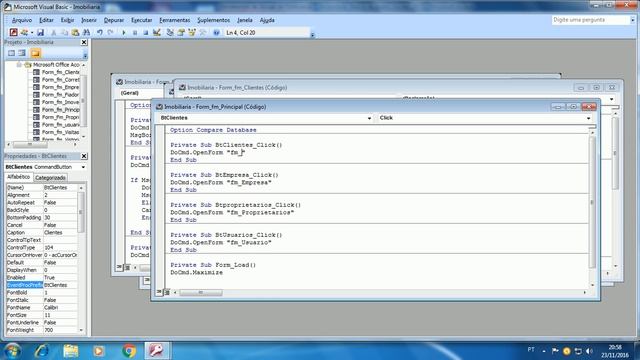Select Form_fm_Clientes in project tree
Screen dimensions: 640x360
[x=60, y=72]
